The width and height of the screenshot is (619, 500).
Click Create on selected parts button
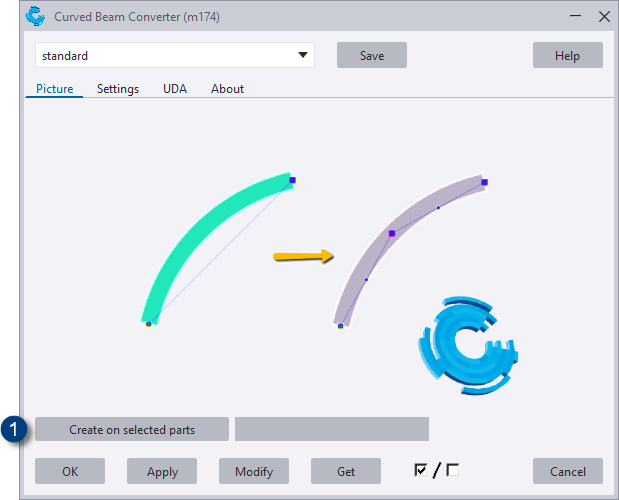pyautogui.click(x=132, y=429)
